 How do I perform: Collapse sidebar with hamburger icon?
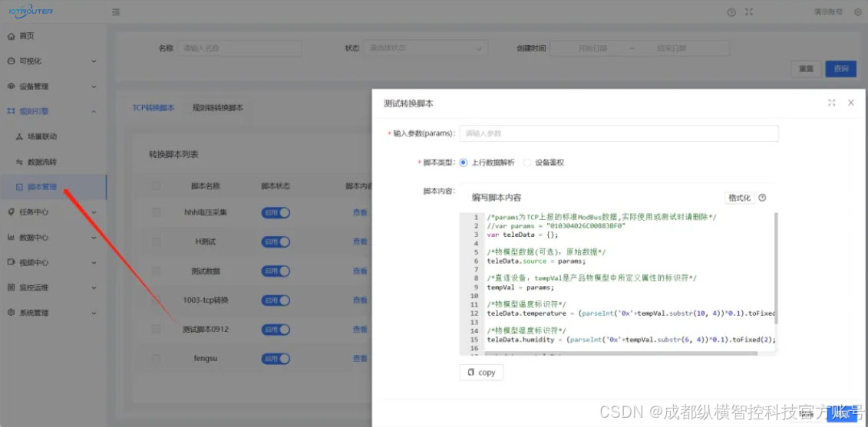tap(116, 11)
